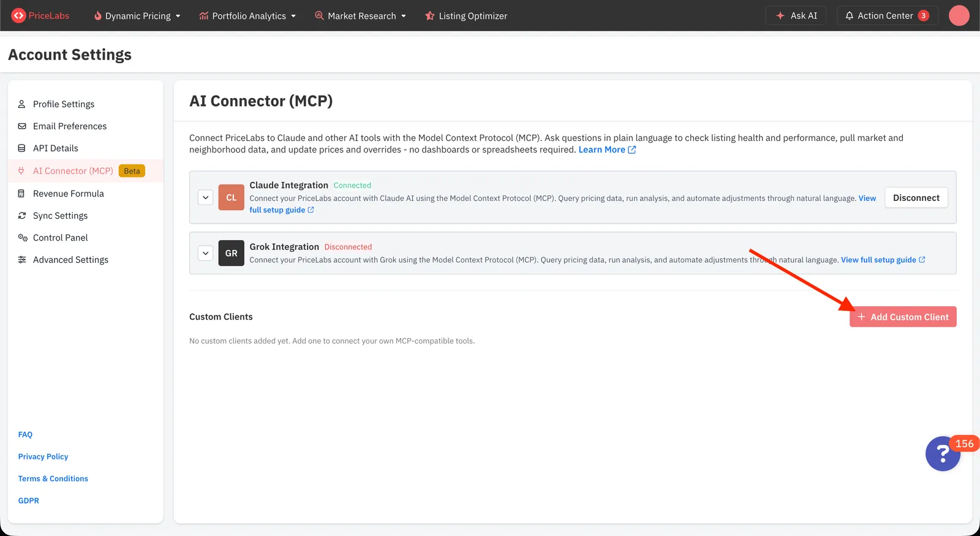Click the Advanced Settings sliders icon
This screenshot has width=980, height=536.
point(22,260)
